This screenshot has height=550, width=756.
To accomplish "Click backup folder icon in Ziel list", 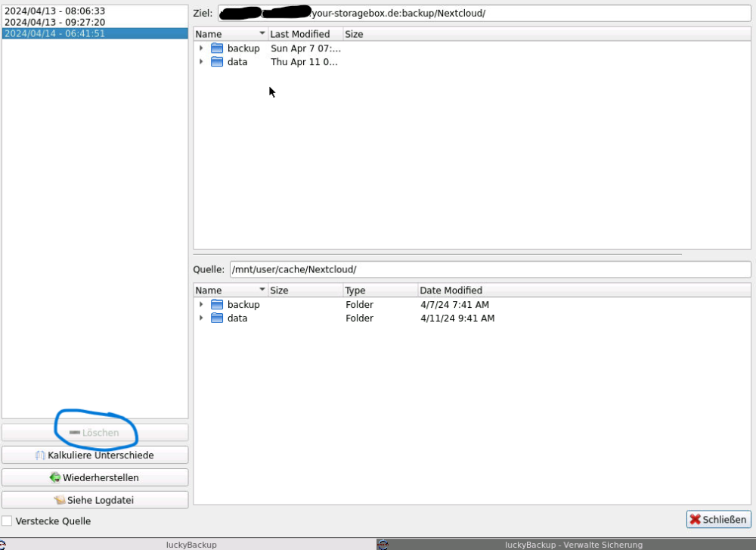I will (x=217, y=48).
